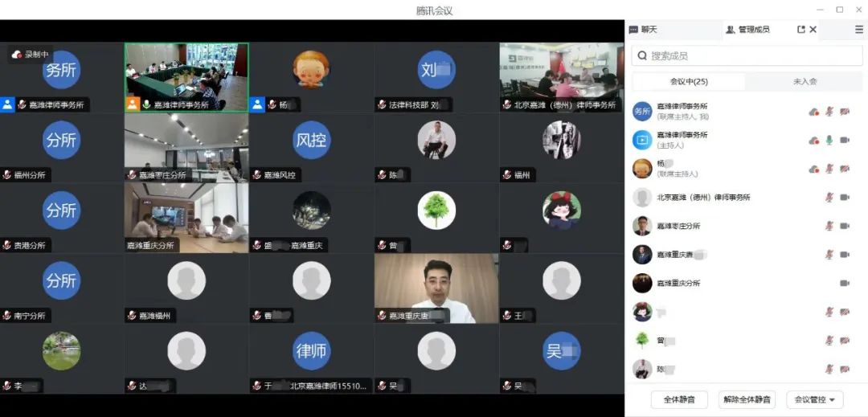This screenshot has height=417, width=868.
Task: Pop out the member management panel
Action: pyautogui.click(x=800, y=30)
